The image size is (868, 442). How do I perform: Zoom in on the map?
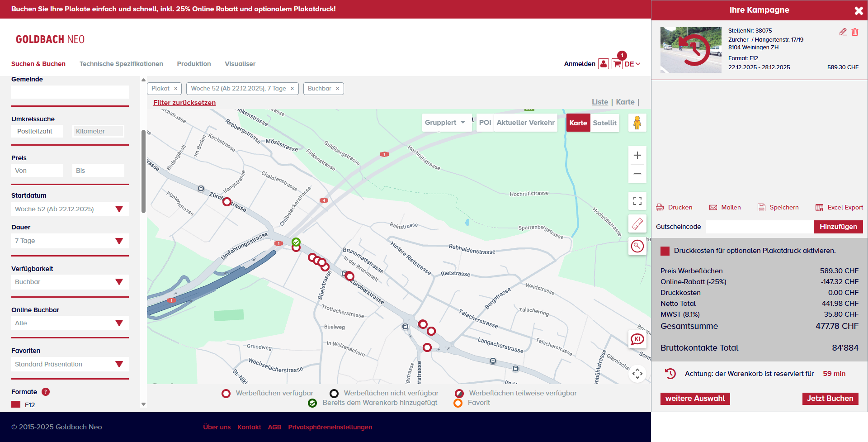point(637,155)
